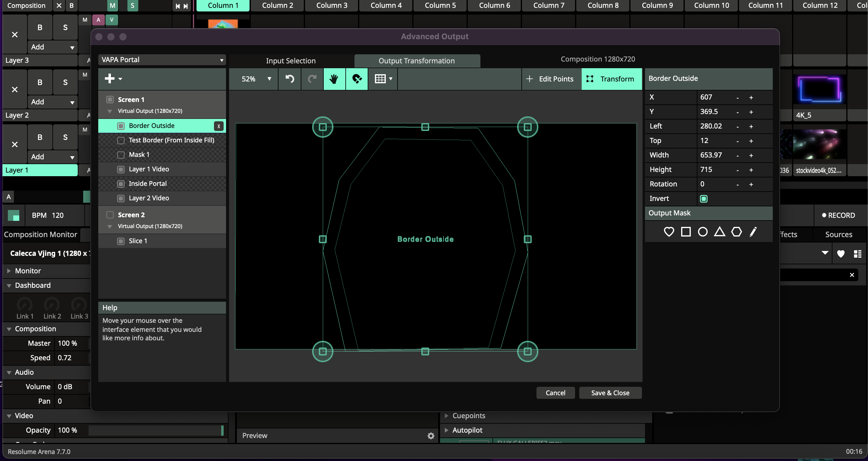The width and height of the screenshot is (868, 461).
Task: Toggle the Invert checkbox for Border Outside
Action: click(x=703, y=199)
